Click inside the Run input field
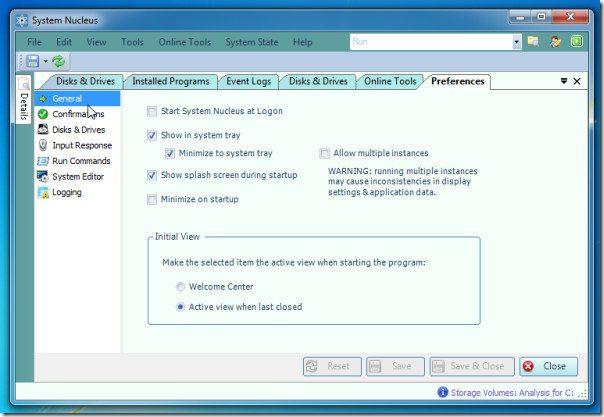 click(x=431, y=42)
